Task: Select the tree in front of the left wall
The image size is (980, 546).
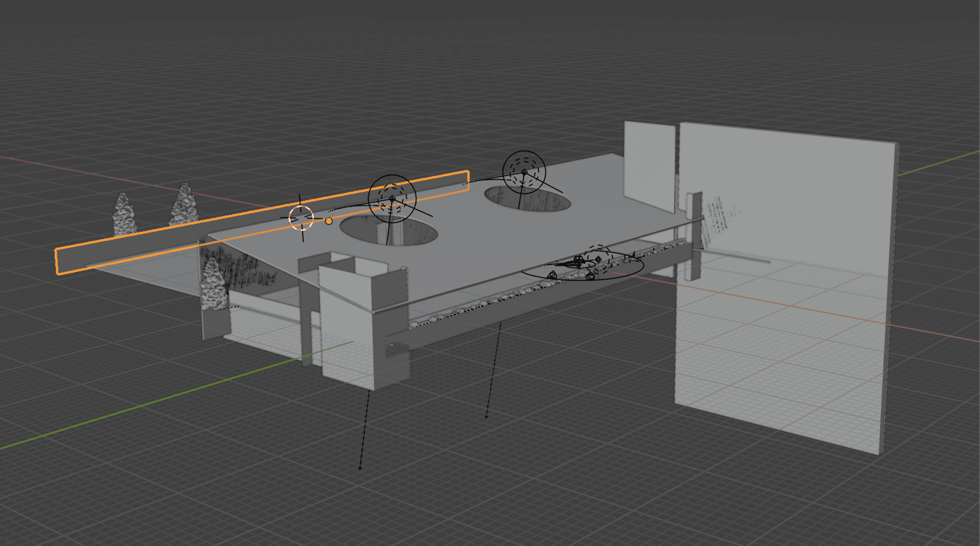Action: point(214,286)
